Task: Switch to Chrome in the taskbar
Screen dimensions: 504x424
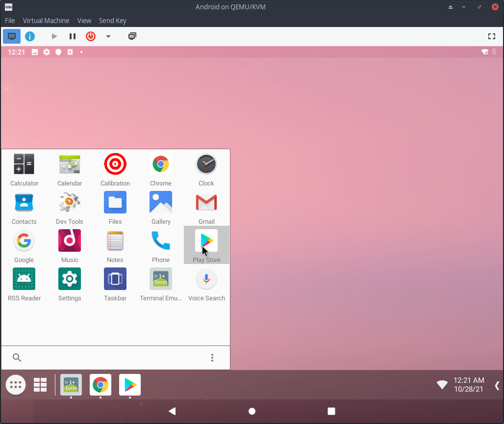Action: (x=101, y=385)
